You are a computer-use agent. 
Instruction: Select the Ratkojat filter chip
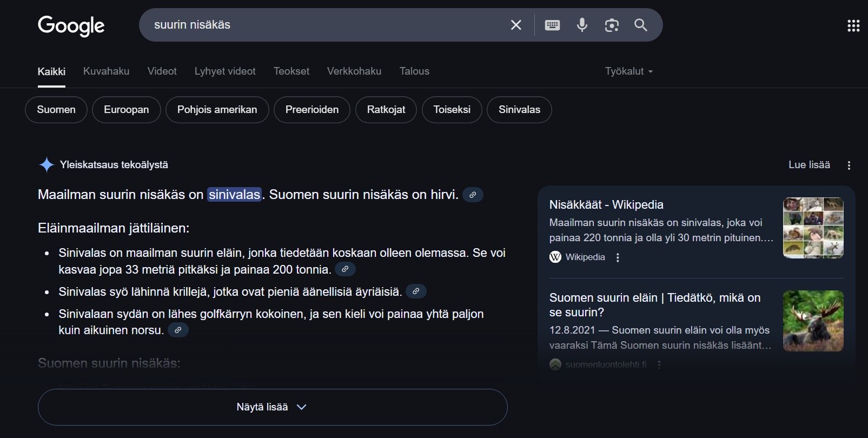[x=386, y=110]
